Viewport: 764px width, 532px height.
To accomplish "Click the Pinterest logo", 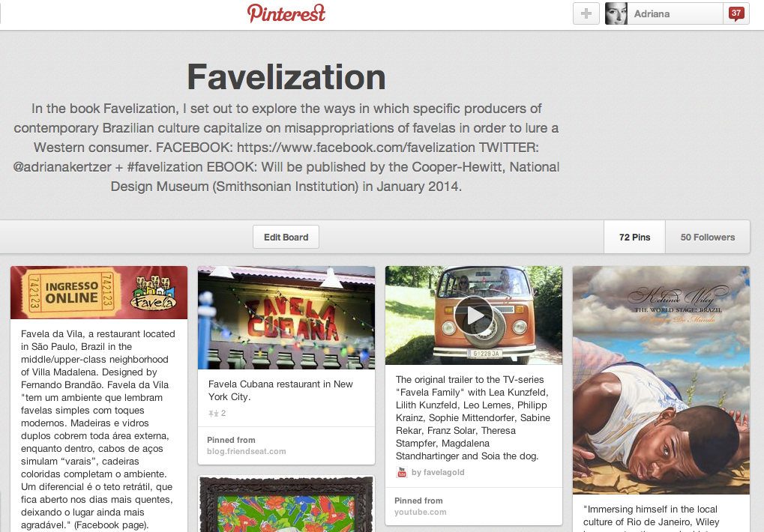I will click(x=286, y=13).
